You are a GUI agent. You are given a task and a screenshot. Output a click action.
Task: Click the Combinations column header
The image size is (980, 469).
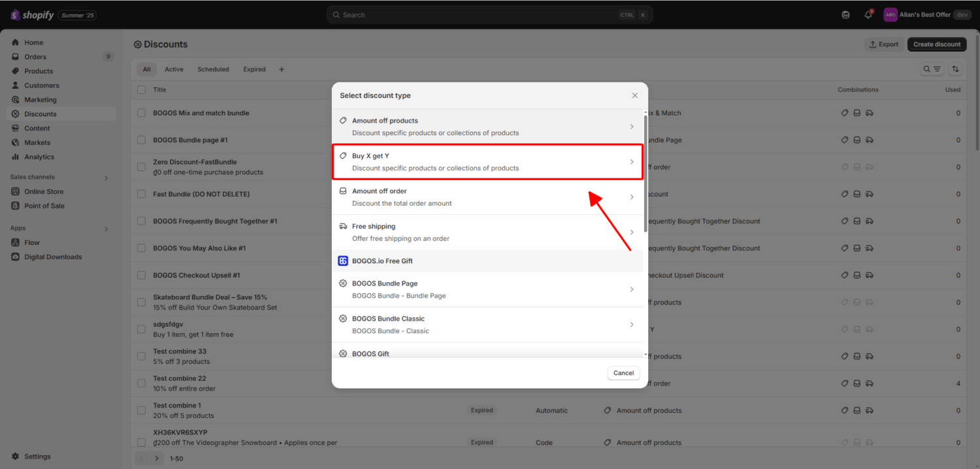(x=858, y=89)
